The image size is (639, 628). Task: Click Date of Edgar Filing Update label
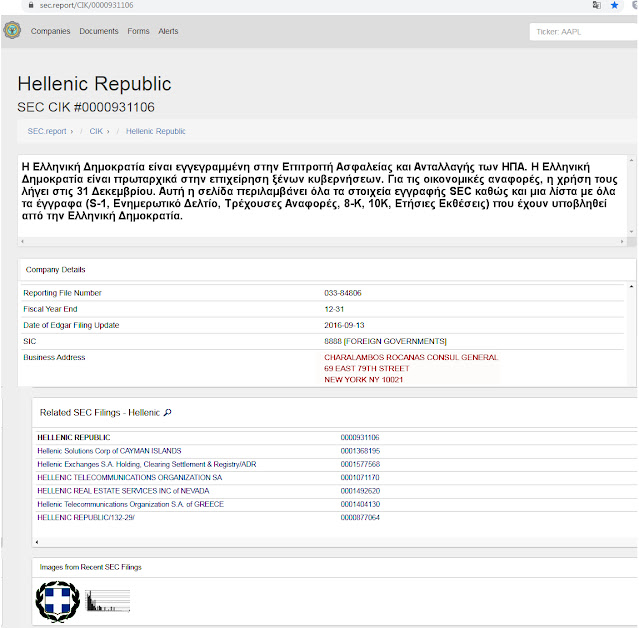(71, 325)
